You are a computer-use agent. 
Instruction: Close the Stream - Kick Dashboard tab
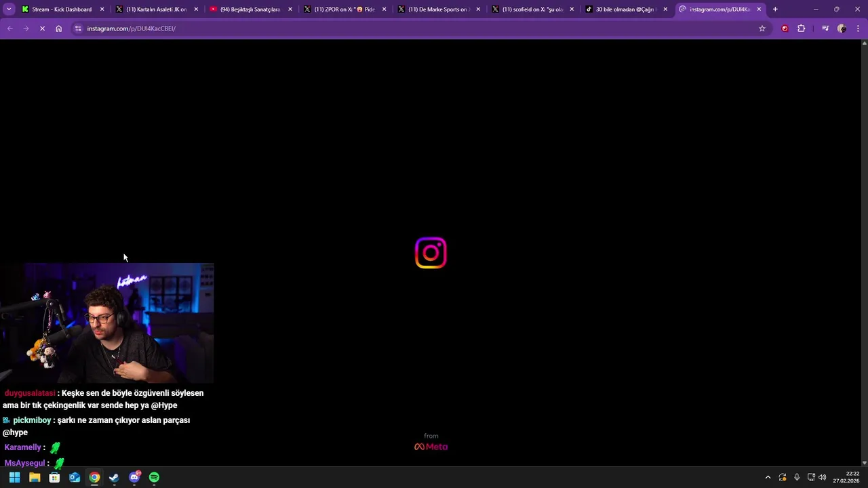[102, 9]
